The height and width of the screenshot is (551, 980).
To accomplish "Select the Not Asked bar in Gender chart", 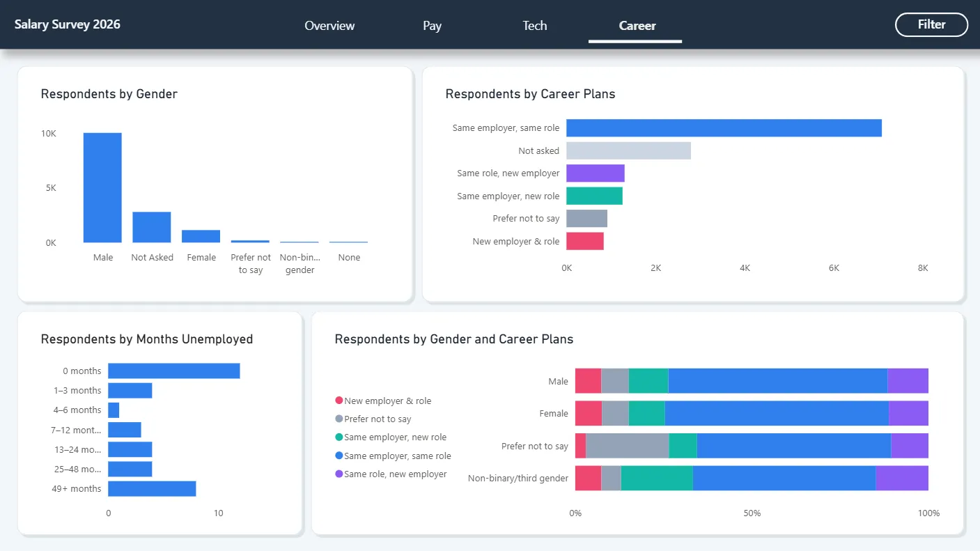I will click(x=152, y=227).
